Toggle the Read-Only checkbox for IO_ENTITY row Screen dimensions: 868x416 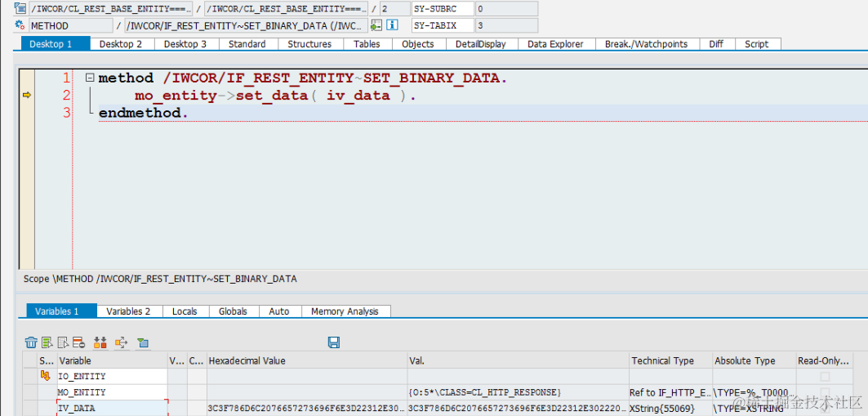tap(825, 377)
